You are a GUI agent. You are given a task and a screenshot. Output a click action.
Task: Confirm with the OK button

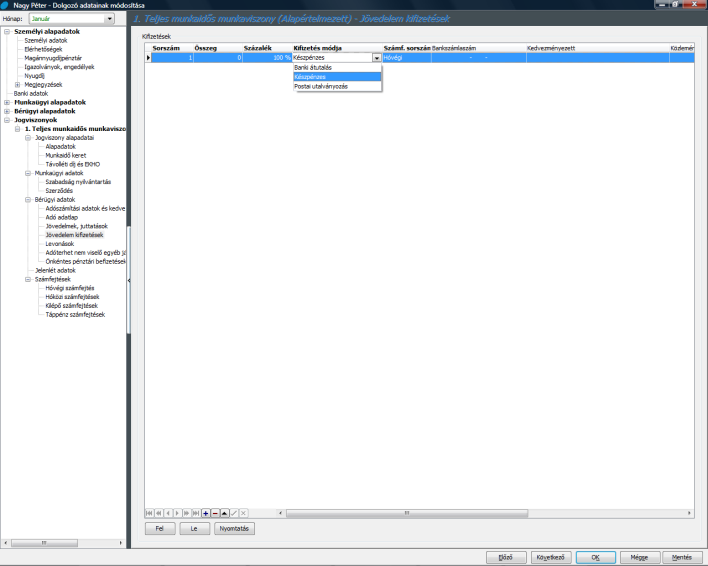596,557
